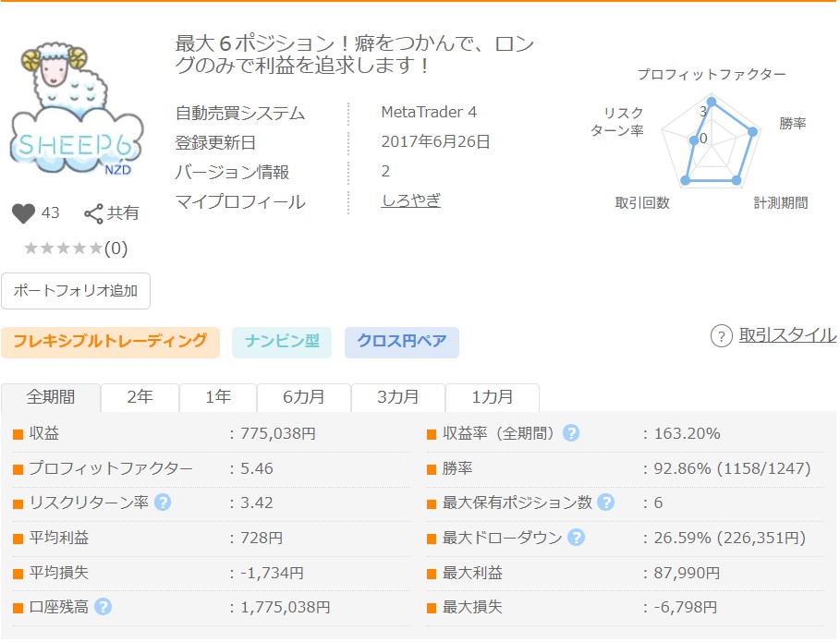Switch to the 1年 period tab
Image resolution: width=840 pixels, height=642 pixels.
coord(218,397)
